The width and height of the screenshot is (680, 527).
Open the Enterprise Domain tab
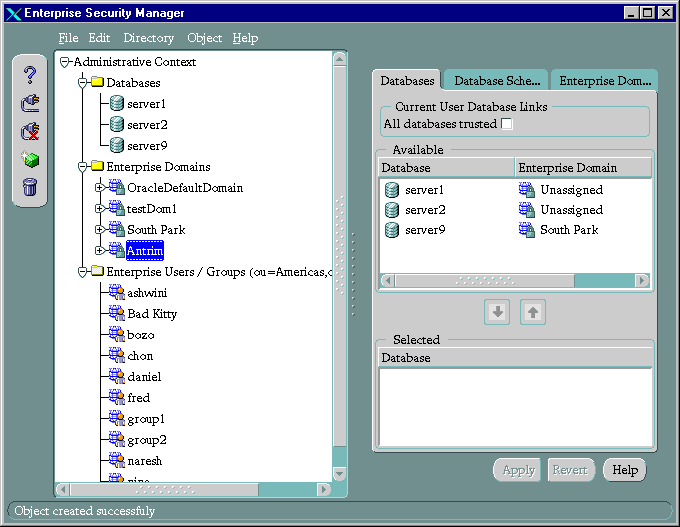pos(604,80)
